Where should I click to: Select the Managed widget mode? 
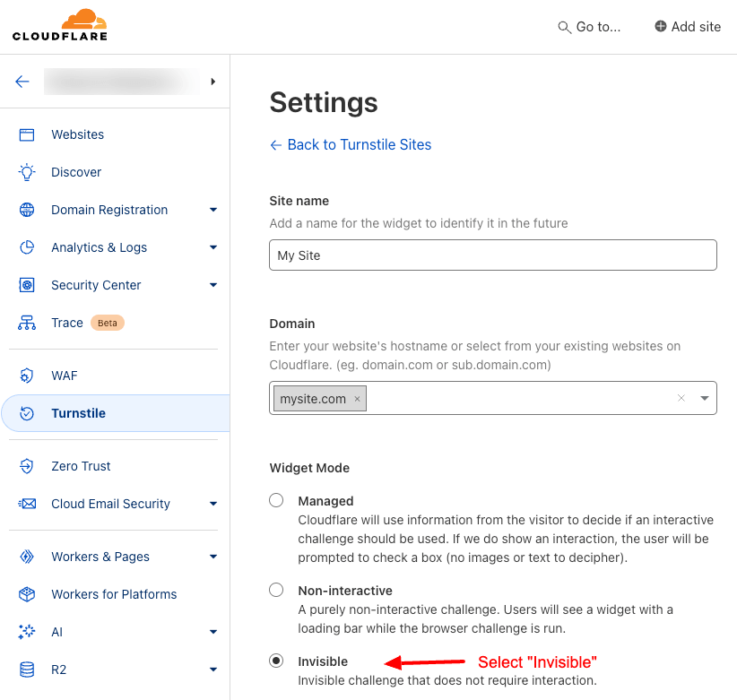point(276,500)
